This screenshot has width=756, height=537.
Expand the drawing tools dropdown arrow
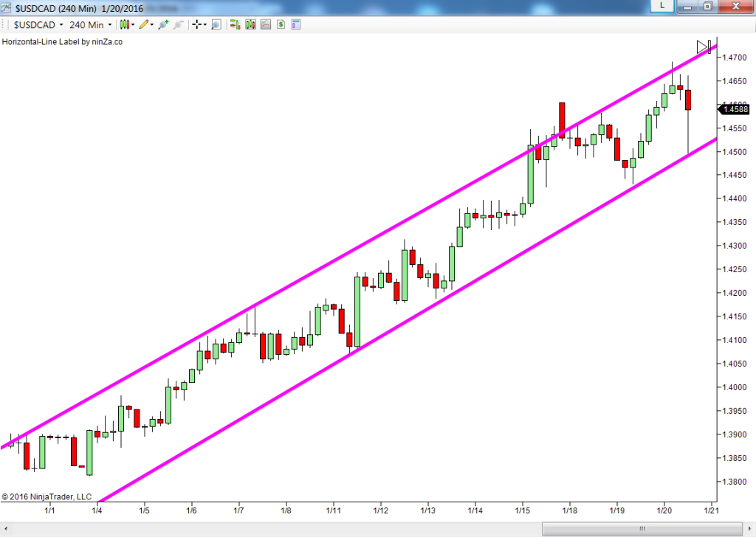(152, 24)
